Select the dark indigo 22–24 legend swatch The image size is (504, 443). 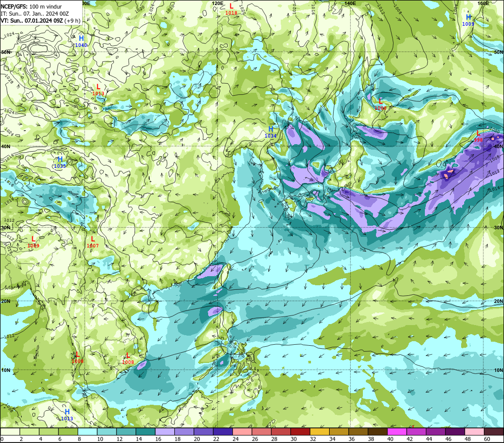[x=223, y=431]
